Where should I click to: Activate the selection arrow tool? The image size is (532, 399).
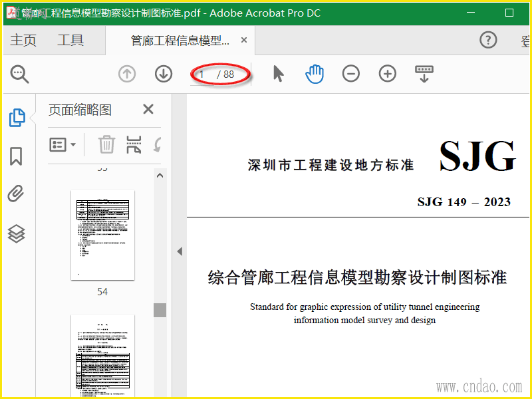278,74
